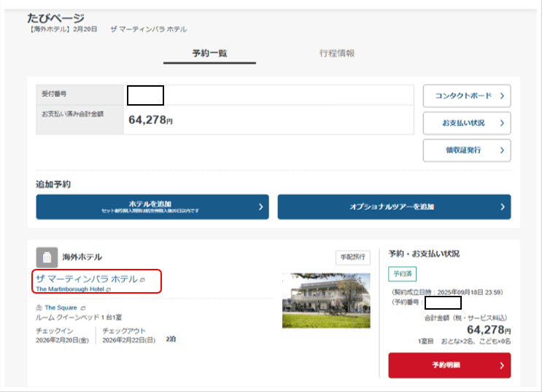542x392 pixels.
Task: Open the ザ マーティンバラ ホテル link
Action: [86, 279]
